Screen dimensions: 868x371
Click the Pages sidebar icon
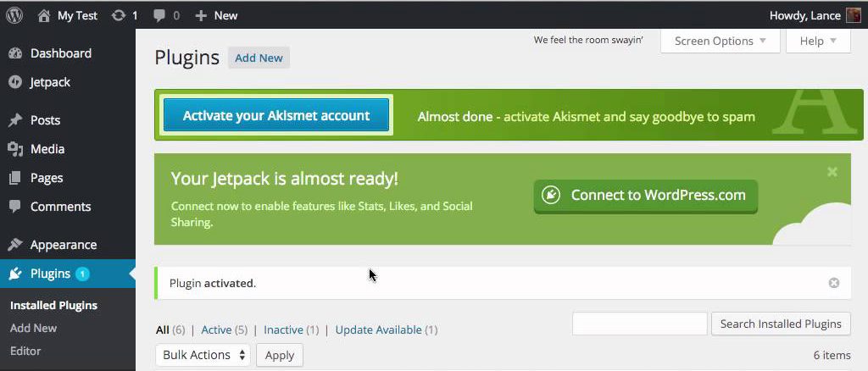pyautogui.click(x=15, y=178)
